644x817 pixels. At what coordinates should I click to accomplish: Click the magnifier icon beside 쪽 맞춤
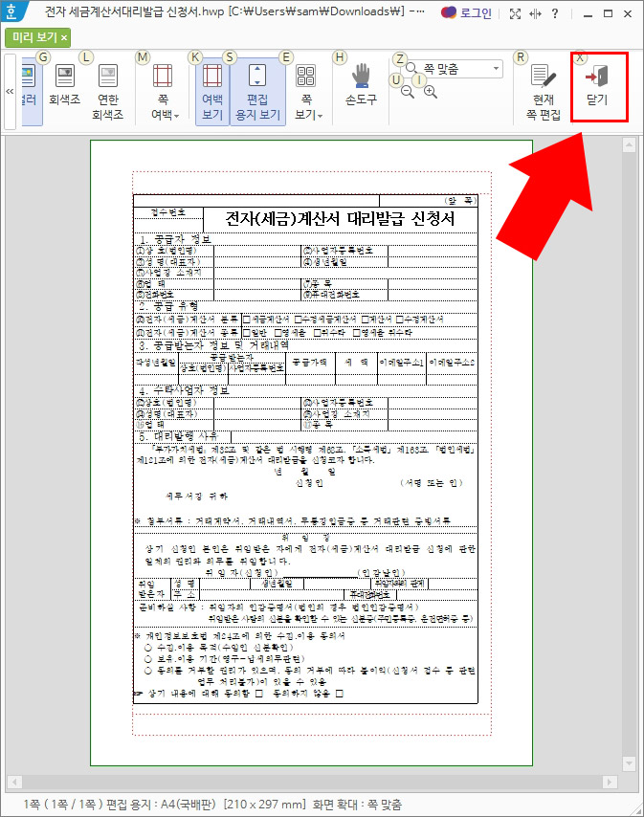click(411, 68)
